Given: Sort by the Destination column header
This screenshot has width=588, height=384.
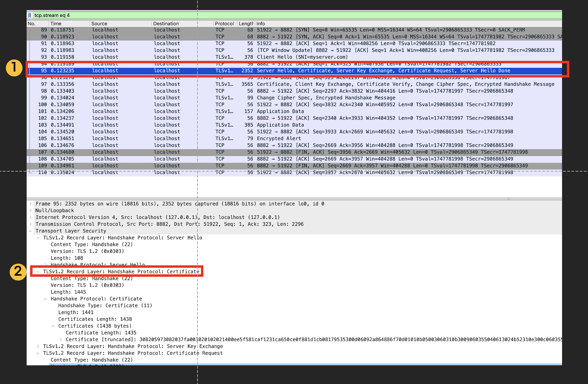Looking at the screenshot, I should coord(182,24).
